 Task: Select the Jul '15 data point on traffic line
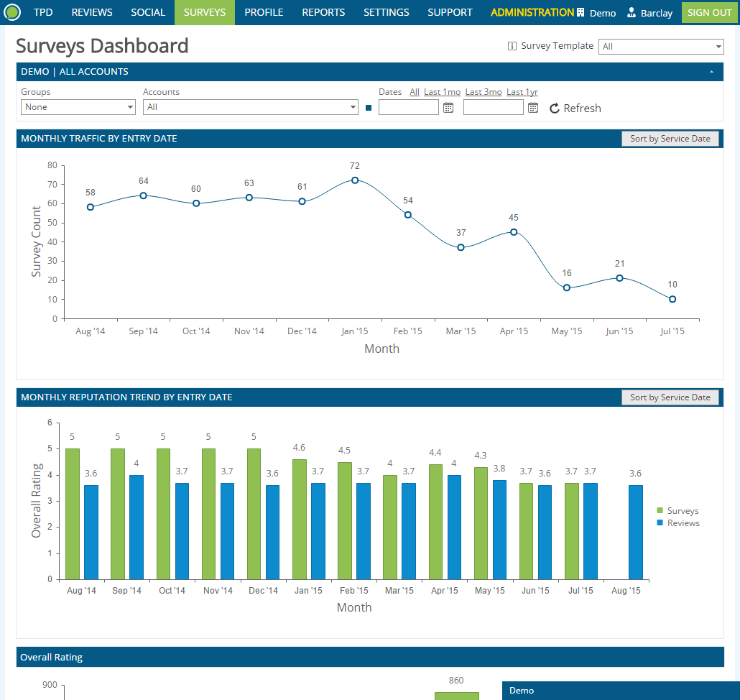672,299
